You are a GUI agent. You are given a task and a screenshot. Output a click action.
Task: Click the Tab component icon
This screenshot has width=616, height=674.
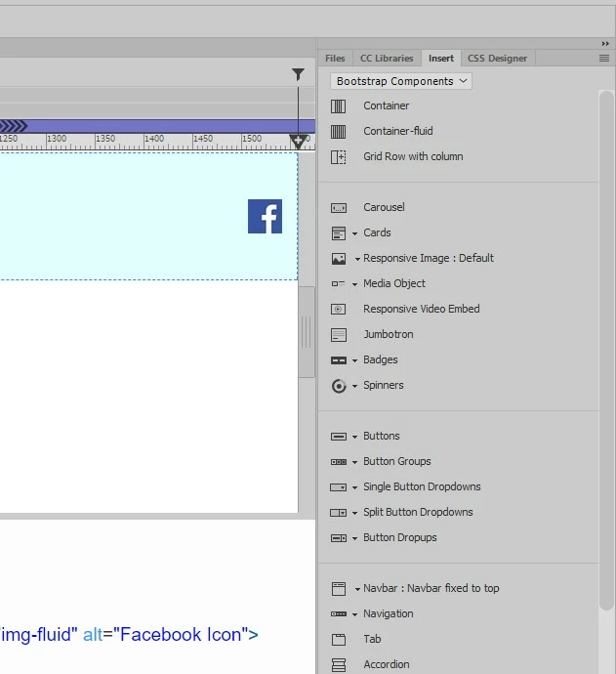point(339,640)
